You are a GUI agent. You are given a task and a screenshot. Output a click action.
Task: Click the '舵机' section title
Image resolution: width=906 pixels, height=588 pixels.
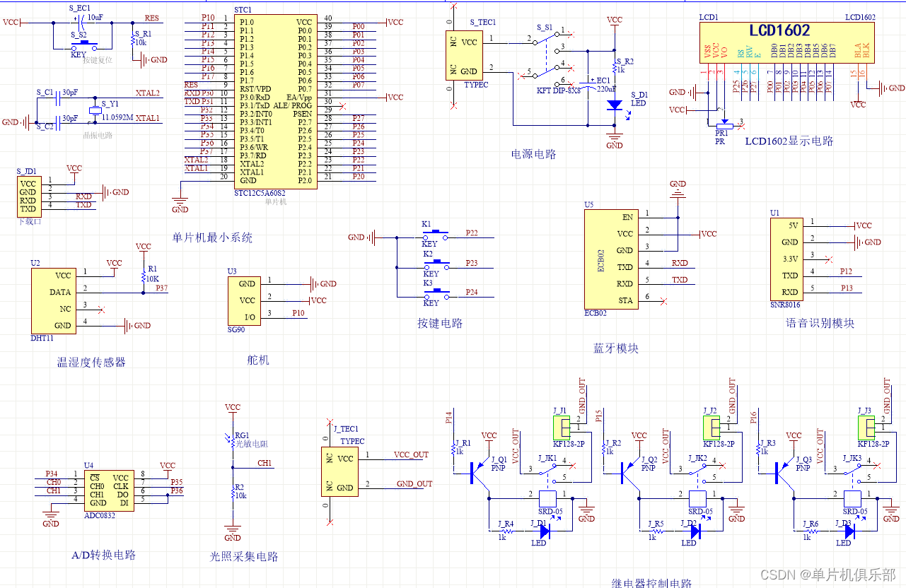pos(258,360)
